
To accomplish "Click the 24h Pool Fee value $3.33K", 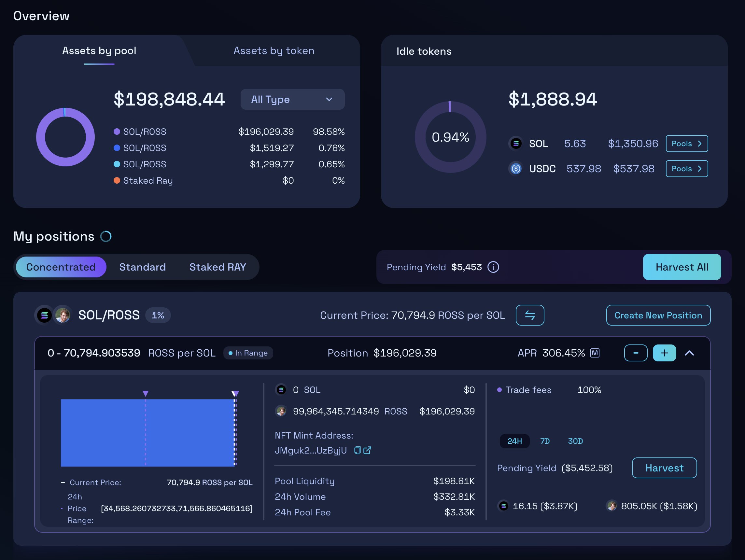I will coord(459,512).
